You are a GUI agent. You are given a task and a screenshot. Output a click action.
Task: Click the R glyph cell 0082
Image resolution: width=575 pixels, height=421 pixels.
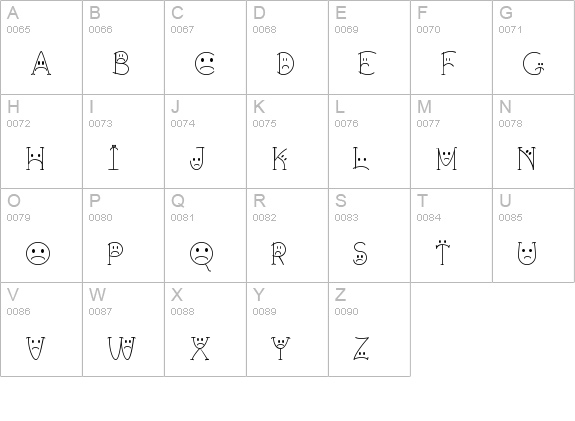click(278, 253)
